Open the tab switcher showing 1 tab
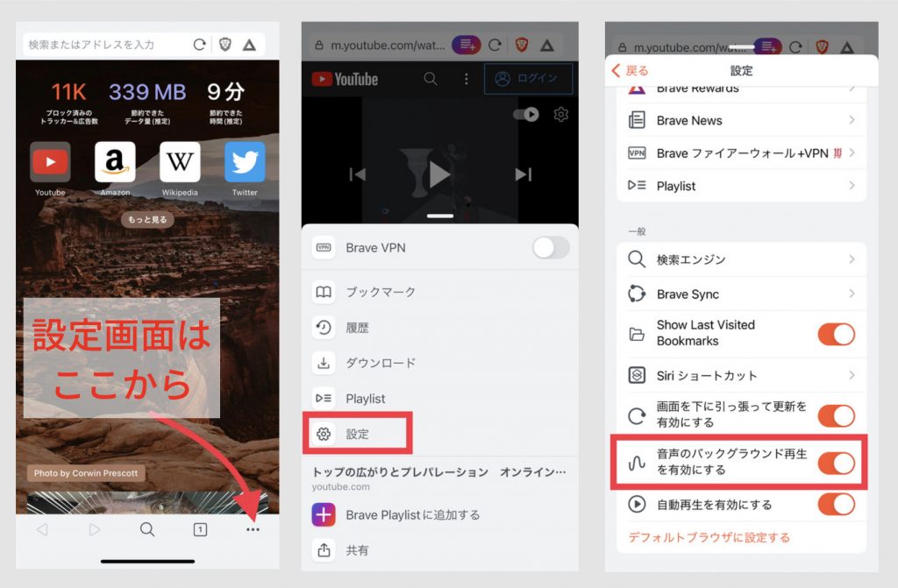Image resolution: width=898 pixels, height=588 pixels. coord(200,529)
